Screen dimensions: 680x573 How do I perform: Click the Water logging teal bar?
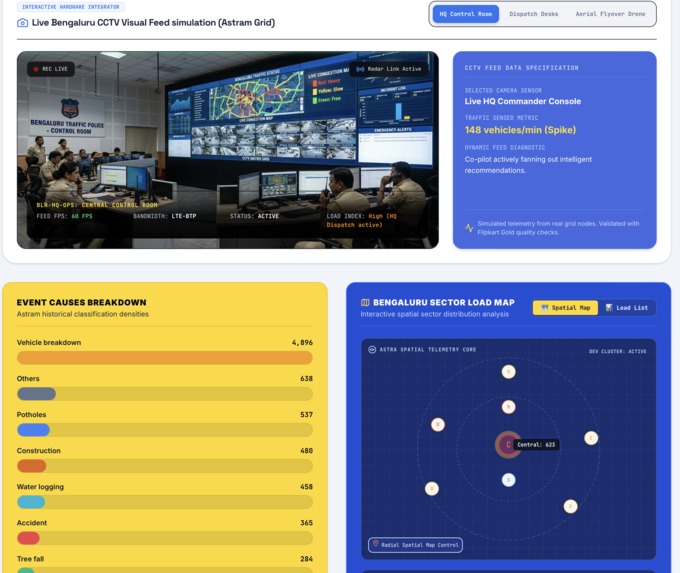pyautogui.click(x=31, y=502)
